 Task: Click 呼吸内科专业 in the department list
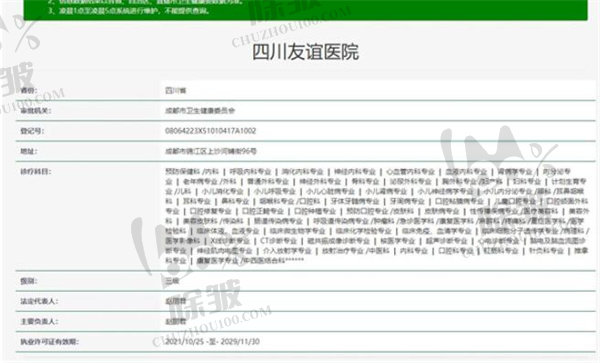[250, 171]
